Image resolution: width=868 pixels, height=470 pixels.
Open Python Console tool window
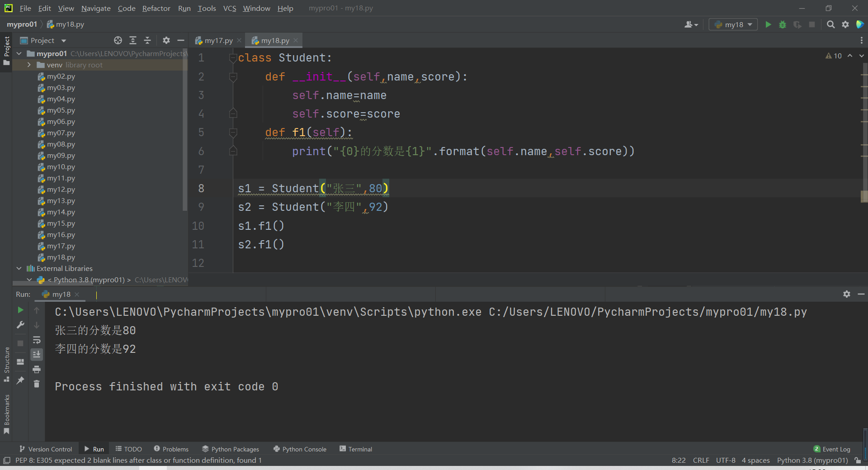point(300,449)
